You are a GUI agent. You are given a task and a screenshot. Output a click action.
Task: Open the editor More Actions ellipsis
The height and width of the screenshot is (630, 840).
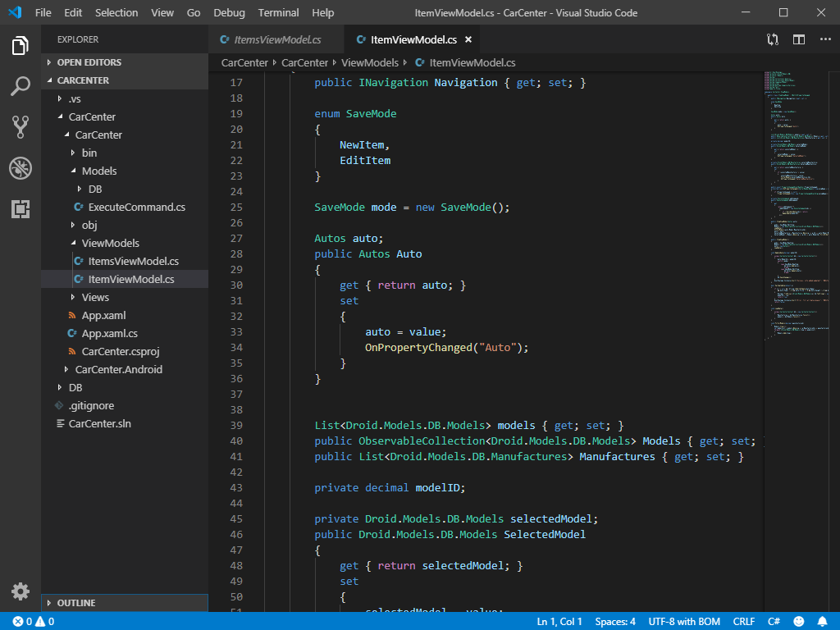click(x=824, y=39)
